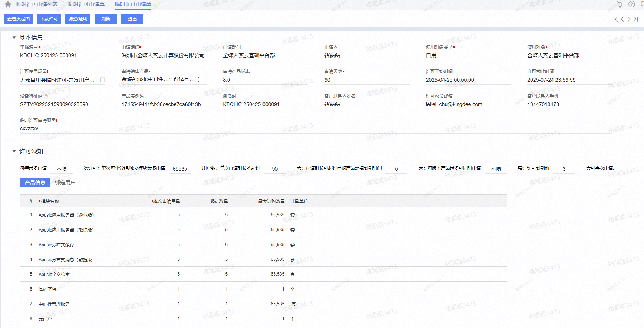
Task: Click the 最大订购数量 column header
Action: pyautogui.click(x=271, y=201)
